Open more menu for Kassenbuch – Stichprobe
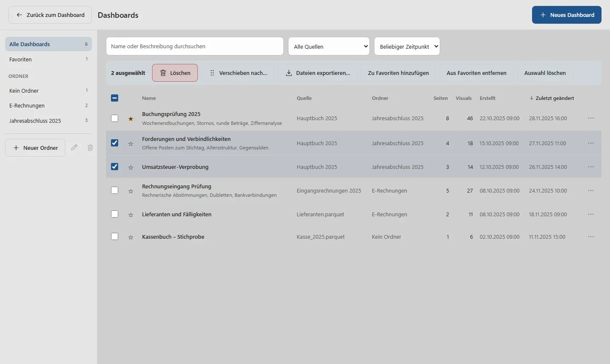610x364 pixels. click(591, 237)
